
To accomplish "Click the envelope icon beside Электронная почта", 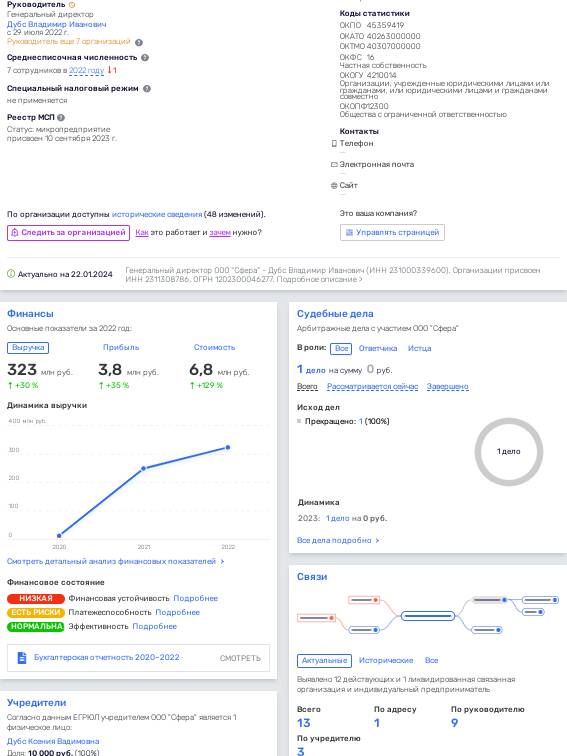I will (334, 164).
